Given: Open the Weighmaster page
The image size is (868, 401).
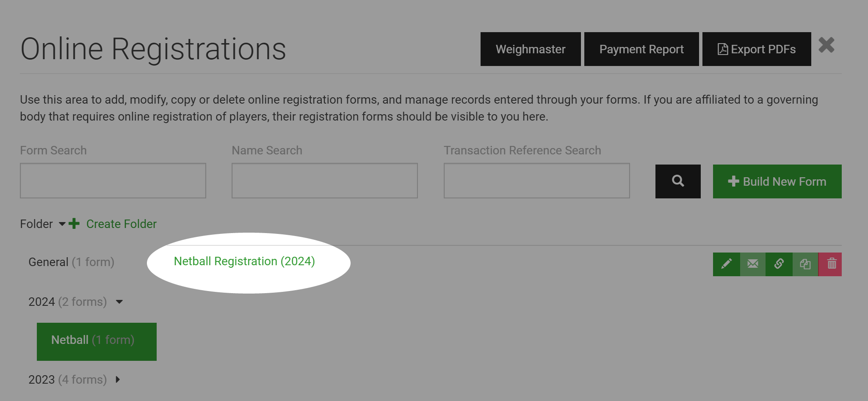Looking at the screenshot, I should (531, 49).
